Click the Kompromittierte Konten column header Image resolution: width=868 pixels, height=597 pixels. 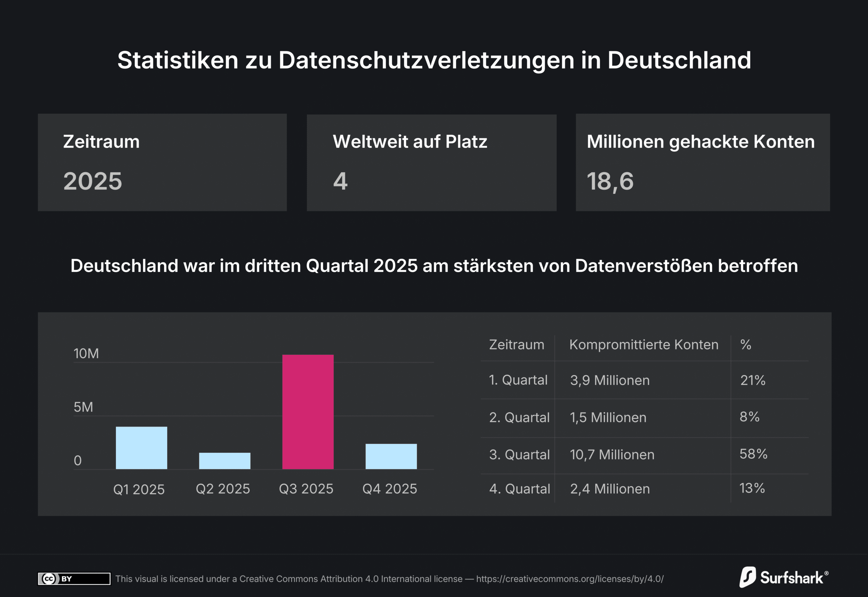[644, 345]
